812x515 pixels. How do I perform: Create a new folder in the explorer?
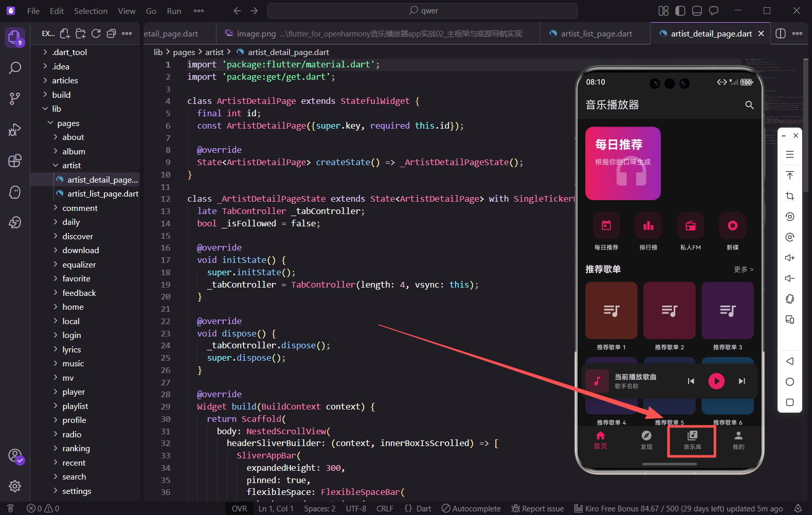point(81,33)
